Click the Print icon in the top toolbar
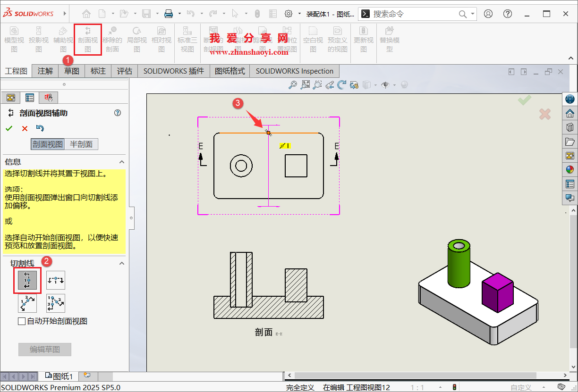The height and width of the screenshot is (392, 578). click(169, 14)
